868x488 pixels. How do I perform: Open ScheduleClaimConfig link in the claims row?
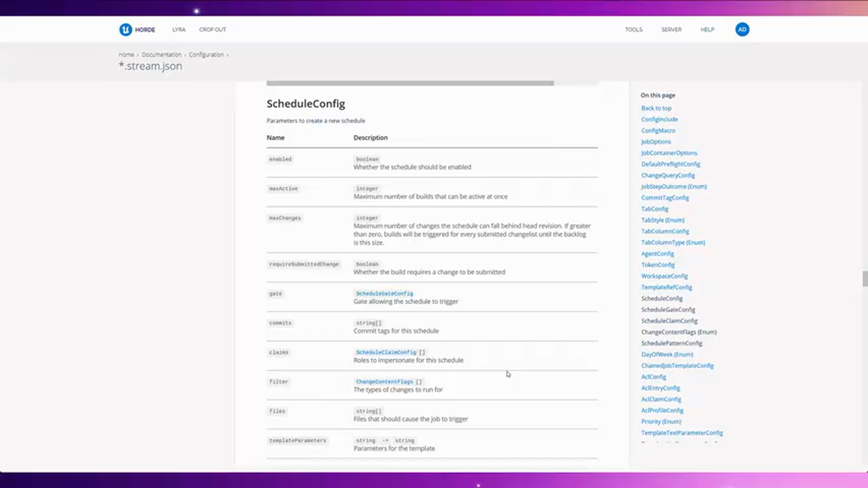coord(387,352)
